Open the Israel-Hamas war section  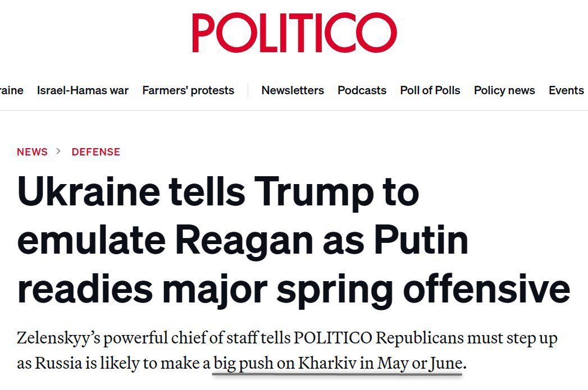click(83, 90)
